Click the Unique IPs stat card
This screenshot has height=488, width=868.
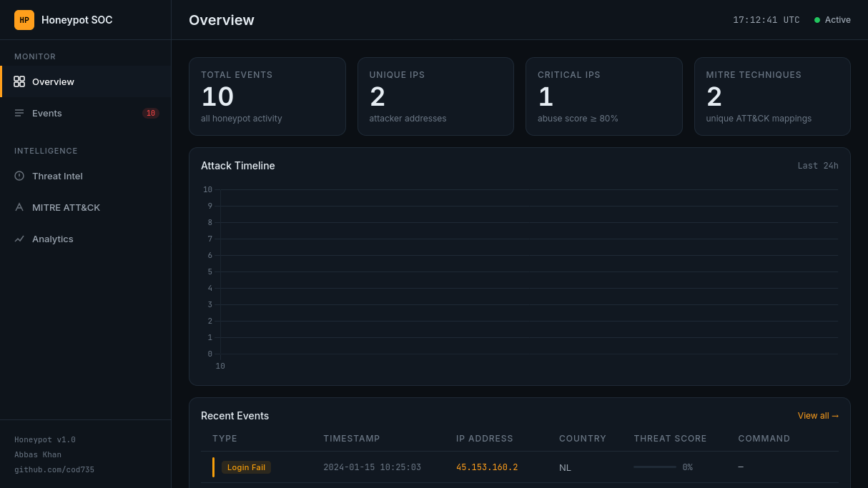tap(435, 96)
